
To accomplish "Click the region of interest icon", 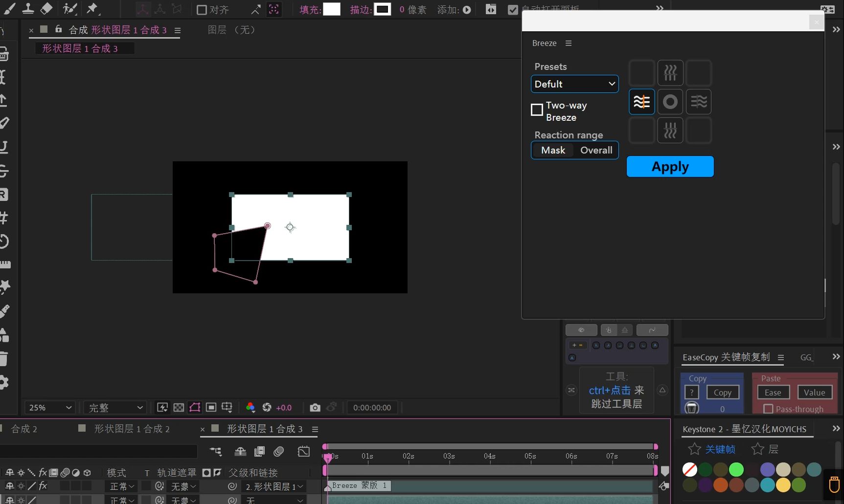I will 211,407.
